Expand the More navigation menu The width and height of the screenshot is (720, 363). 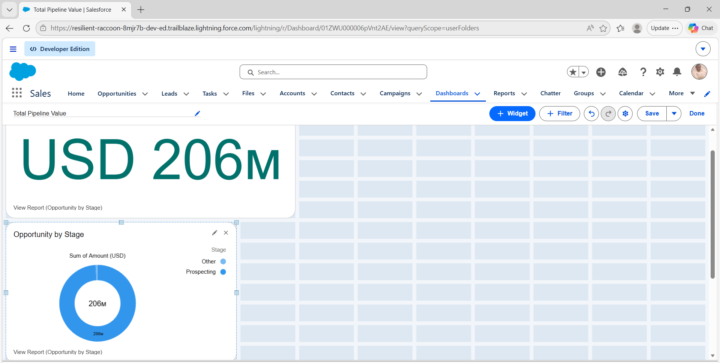click(682, 93)
